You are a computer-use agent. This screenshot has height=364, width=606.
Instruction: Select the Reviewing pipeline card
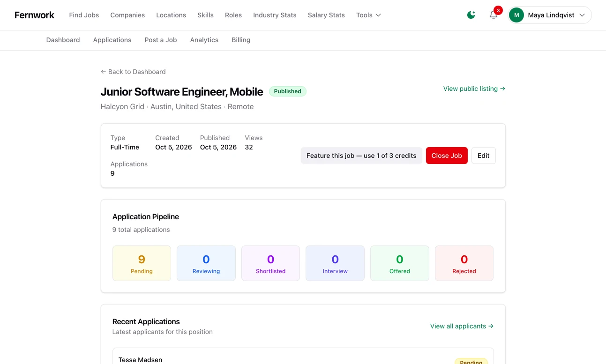point(206,263)
